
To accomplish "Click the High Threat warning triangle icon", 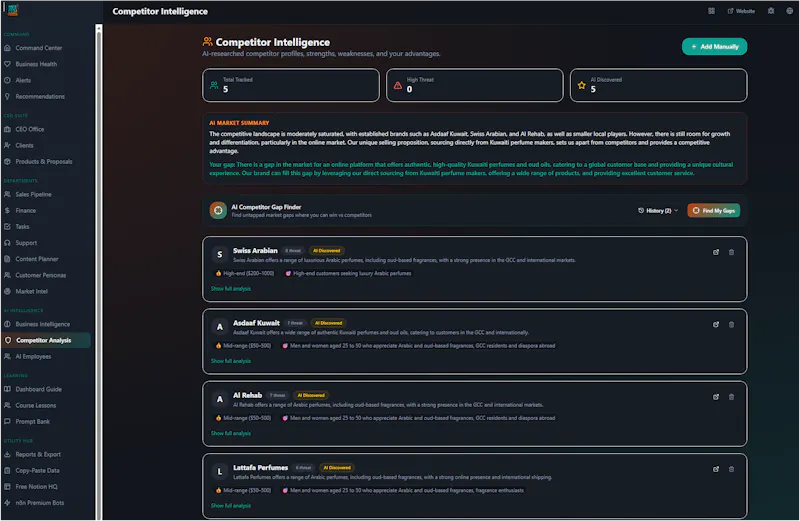I will tap(398, 85).
